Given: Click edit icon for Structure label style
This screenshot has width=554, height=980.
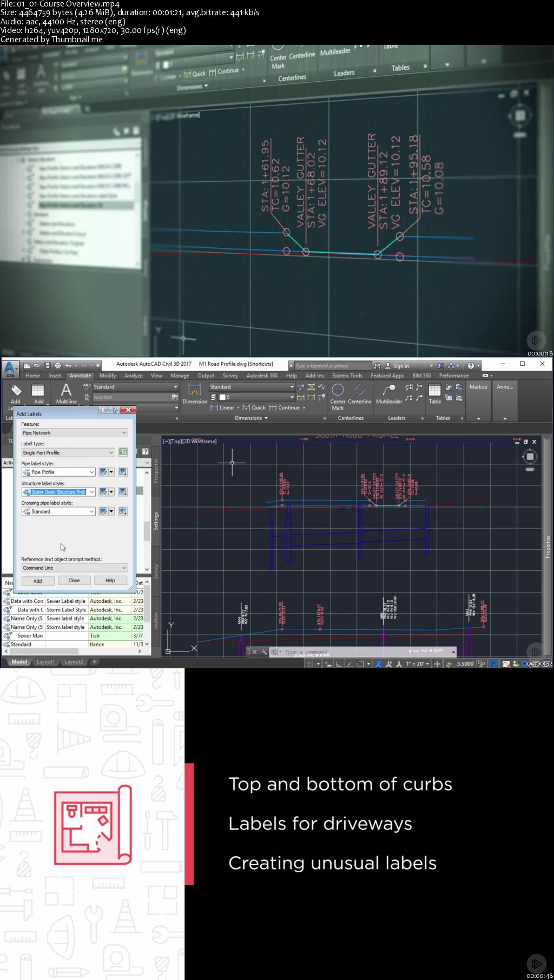Looking at the screenshot, I should click(x=103, y=492).
